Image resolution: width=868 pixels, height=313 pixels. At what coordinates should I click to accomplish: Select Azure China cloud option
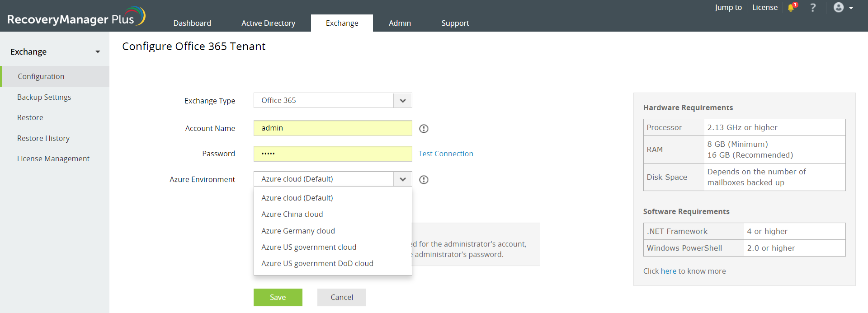292,214
